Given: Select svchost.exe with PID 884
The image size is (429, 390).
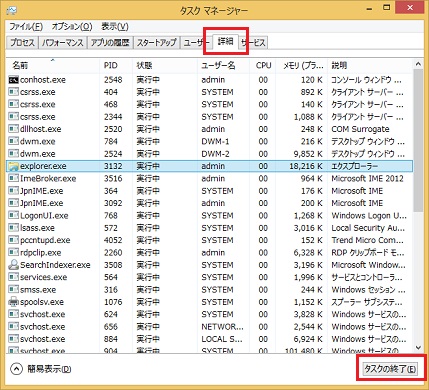Looking at the screenshot, I should (210, 339).
